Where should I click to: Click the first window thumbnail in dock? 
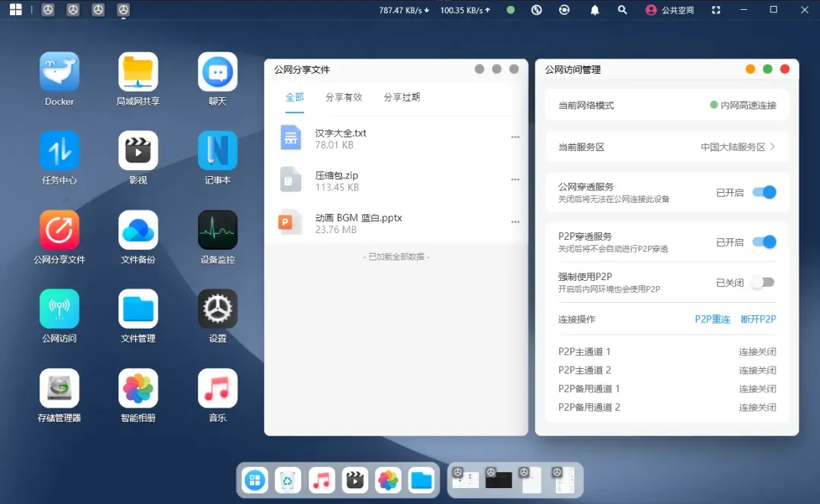(x=465, y=480)
